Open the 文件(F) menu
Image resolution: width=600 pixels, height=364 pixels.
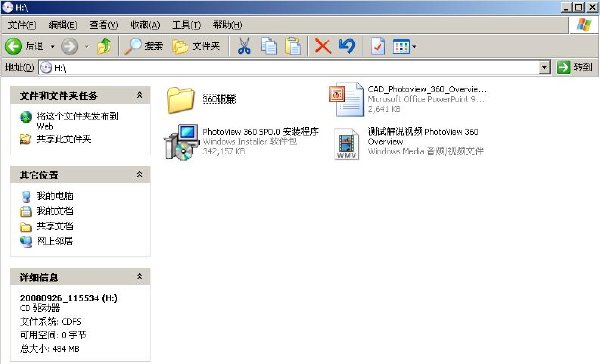coord(22,25)
